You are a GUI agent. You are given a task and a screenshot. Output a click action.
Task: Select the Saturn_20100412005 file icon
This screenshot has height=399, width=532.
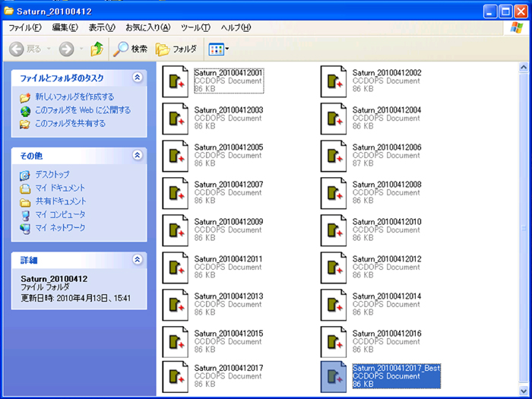[x=175, y=156]
